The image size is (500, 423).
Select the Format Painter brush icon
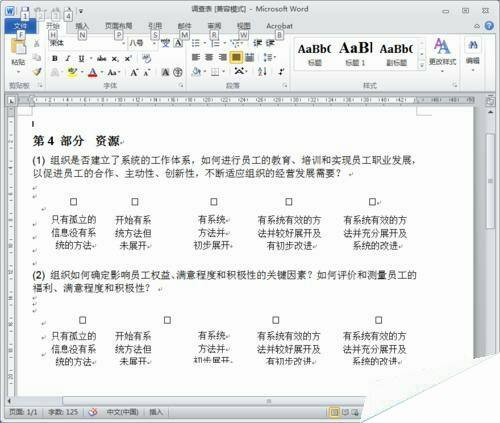(37, 71)
